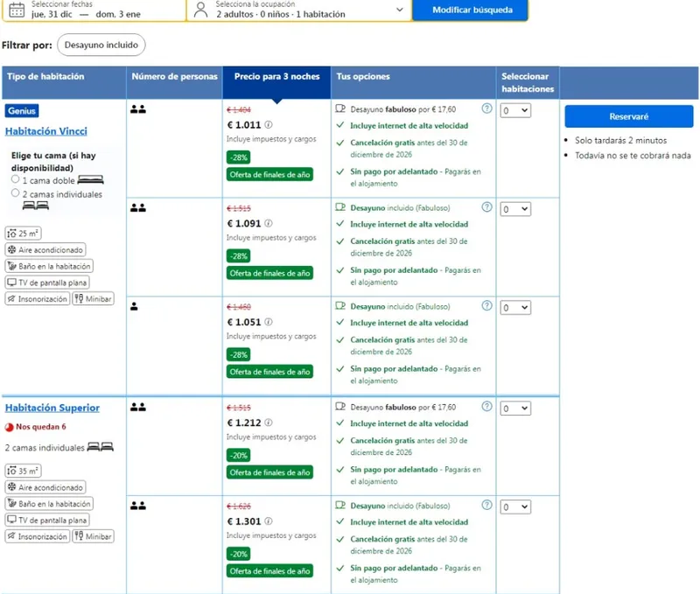This screenshot has height=594, width=700.
Task: Click help icon in the € 1.301 options row
Action: pyautogui.click(x=486, y=505)
